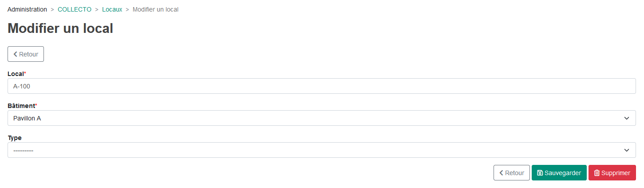
Task: Expand the Type dropdown arrow
Action: click(627, 150)
